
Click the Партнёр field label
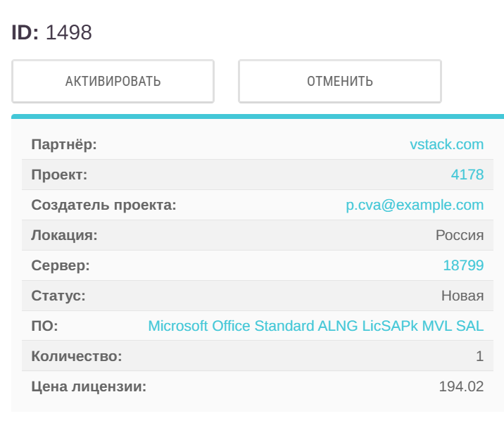click(x=64, y=144)
